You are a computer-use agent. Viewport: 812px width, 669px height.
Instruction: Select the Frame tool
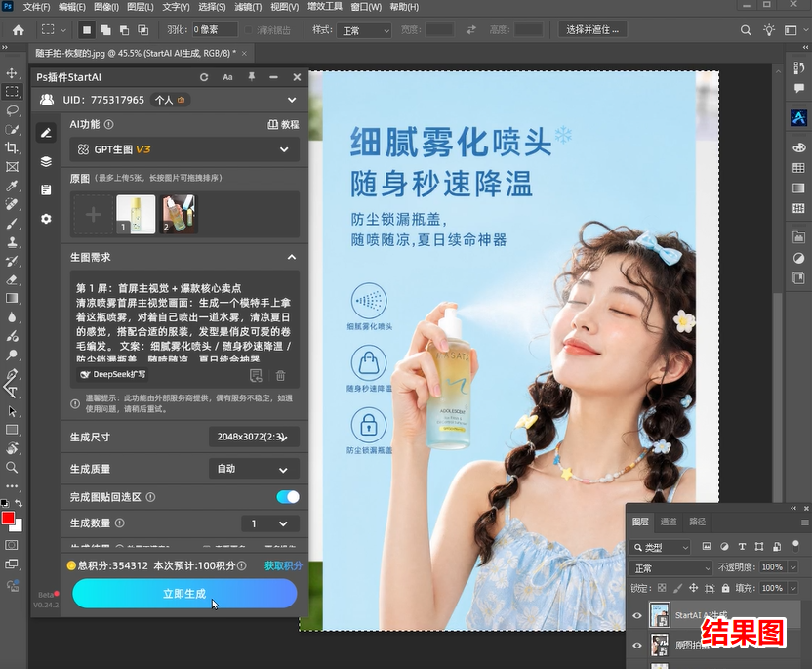pyautogui.click(x=12, y=166)
